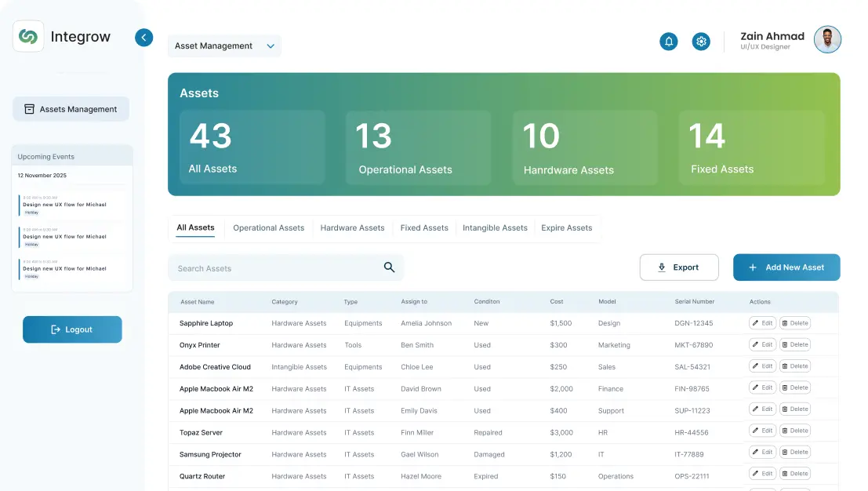Open settings via the gear icon
Image resolution: width=868 pixels, height=491 pixels.
click(701, 42)
